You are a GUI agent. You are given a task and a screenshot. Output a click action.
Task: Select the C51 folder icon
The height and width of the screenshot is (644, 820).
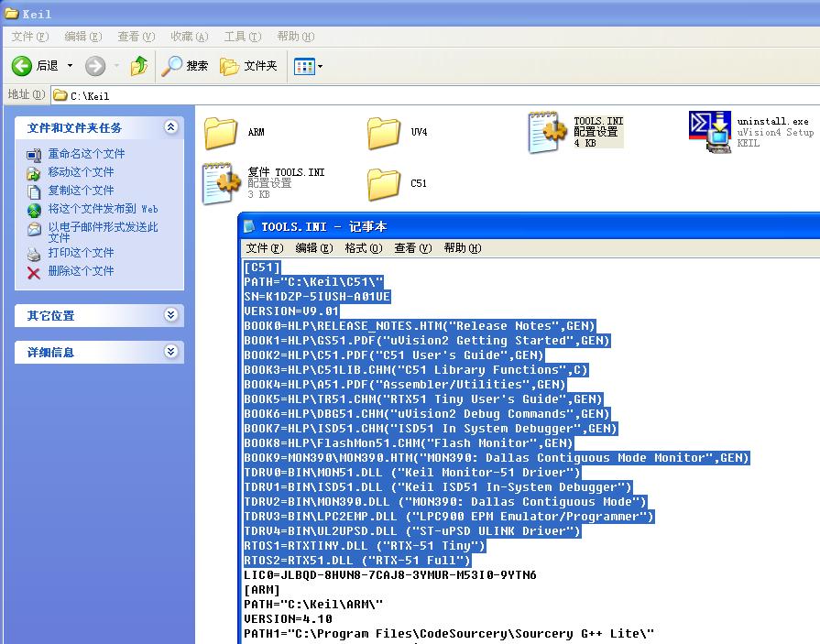click(x=383, y=184)
